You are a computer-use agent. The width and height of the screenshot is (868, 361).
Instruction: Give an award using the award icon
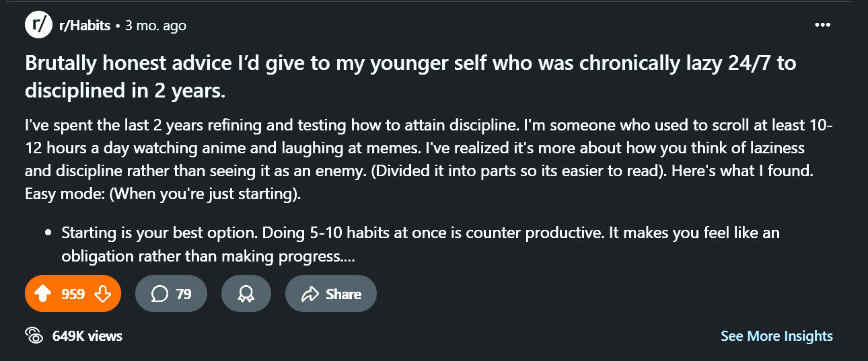pos(246,294)
